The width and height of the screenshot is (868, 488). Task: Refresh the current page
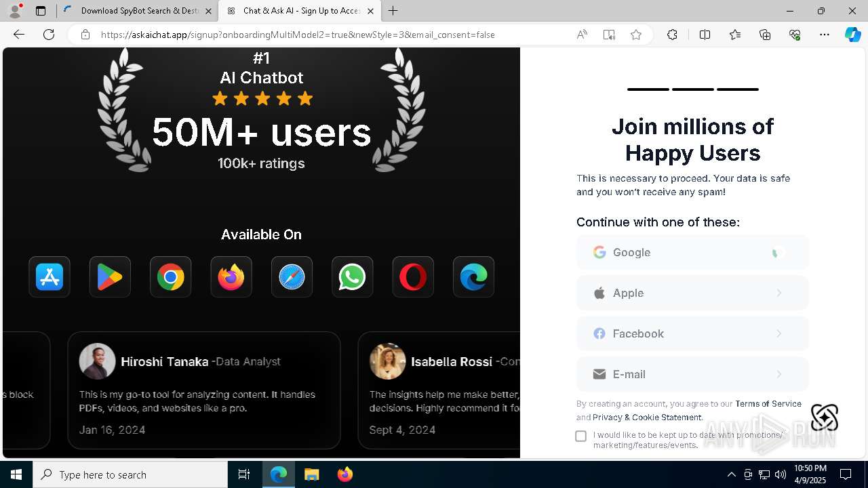click(x=49, y=35)
